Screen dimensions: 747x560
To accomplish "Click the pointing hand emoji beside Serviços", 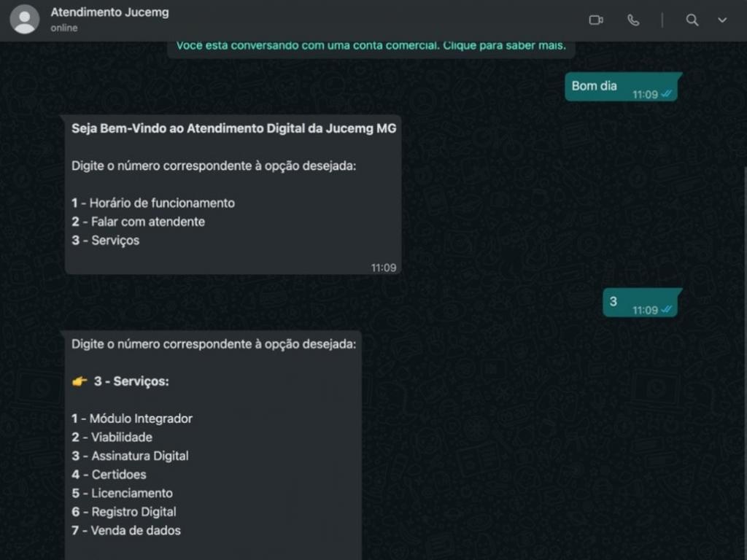I will pyautogui.click(x=79, y=381).
